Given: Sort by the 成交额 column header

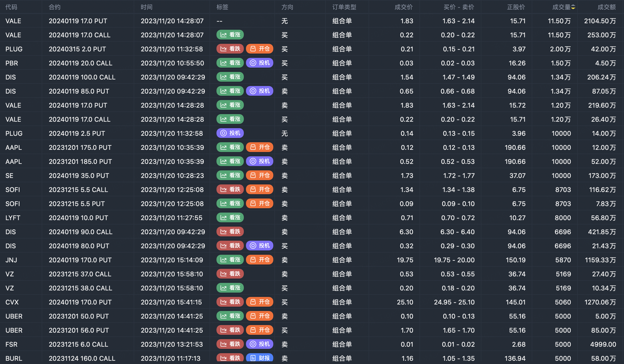Looking at the screenshot, I should click(606, 7).
